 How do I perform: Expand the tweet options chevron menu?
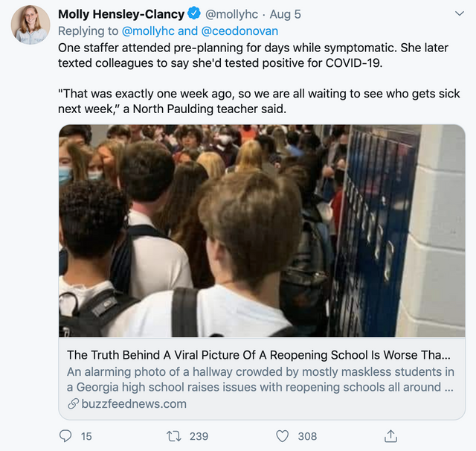(x=459, y=14)
